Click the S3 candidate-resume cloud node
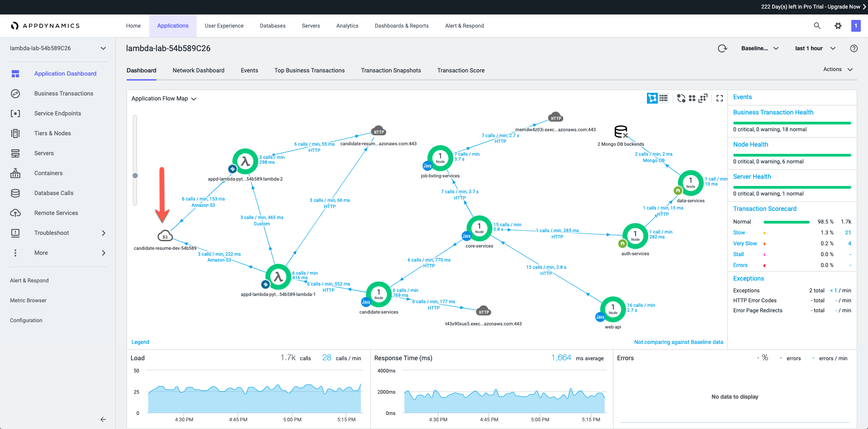868x429 pixels. 165,236
